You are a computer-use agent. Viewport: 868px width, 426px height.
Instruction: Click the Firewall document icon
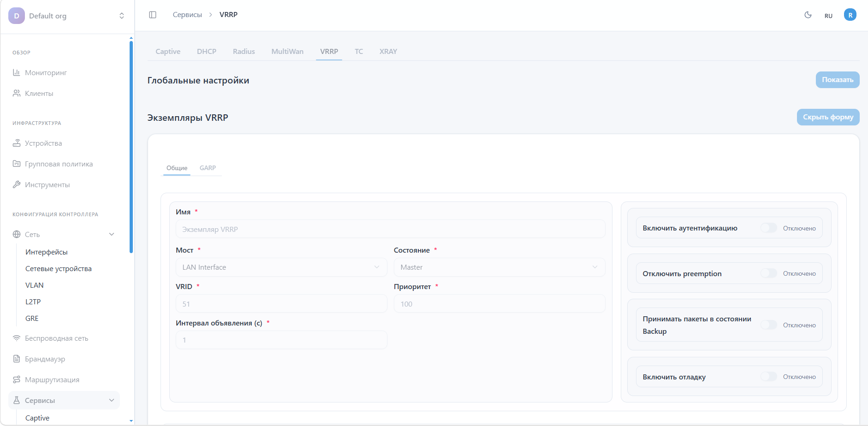click(17, 359)
